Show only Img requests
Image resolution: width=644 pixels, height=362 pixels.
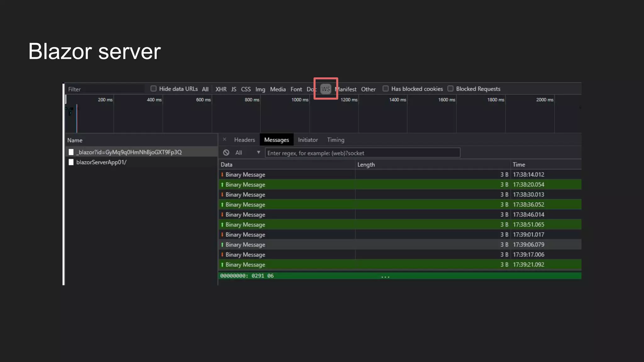[260, 89]
